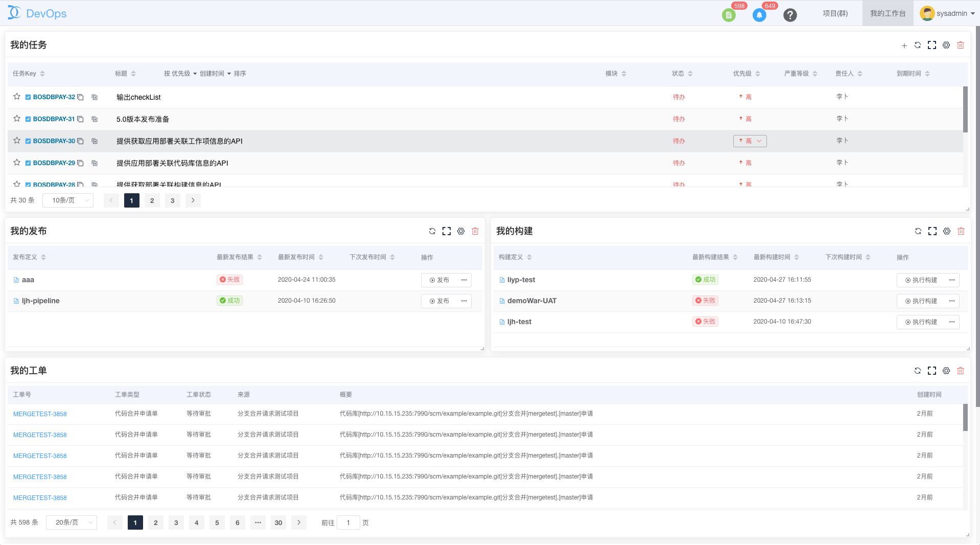The height and width of the screenshot is (545, 980).
Task: Expand 我的任务 panel to fullscreen
Action: click(x=932, y=45)
